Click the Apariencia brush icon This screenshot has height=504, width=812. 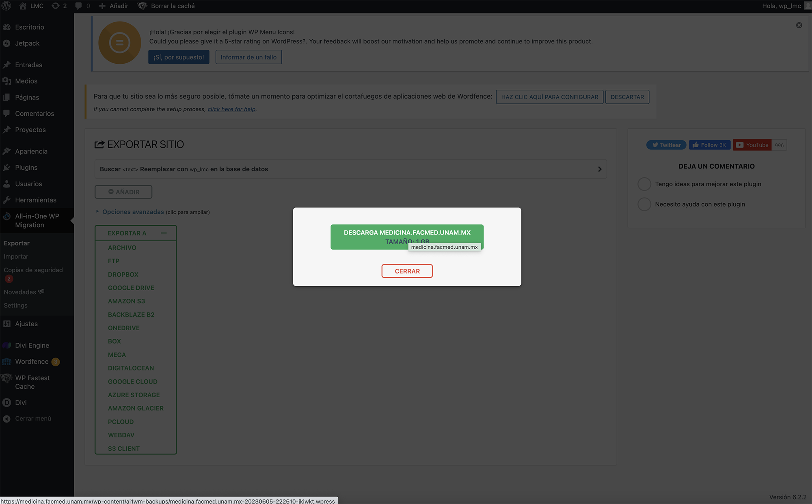6,151
